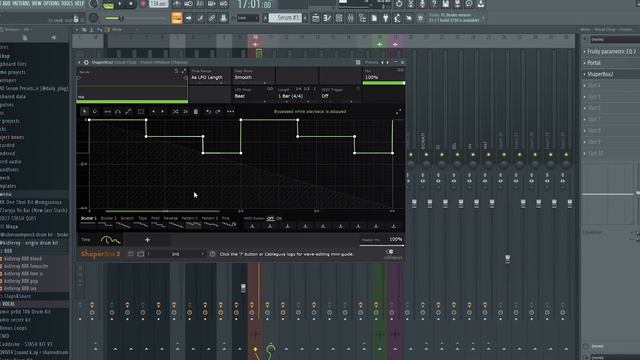Open the TOOLS menu
The height and width of the screenshot is (360, 640).
coord(67,3)
